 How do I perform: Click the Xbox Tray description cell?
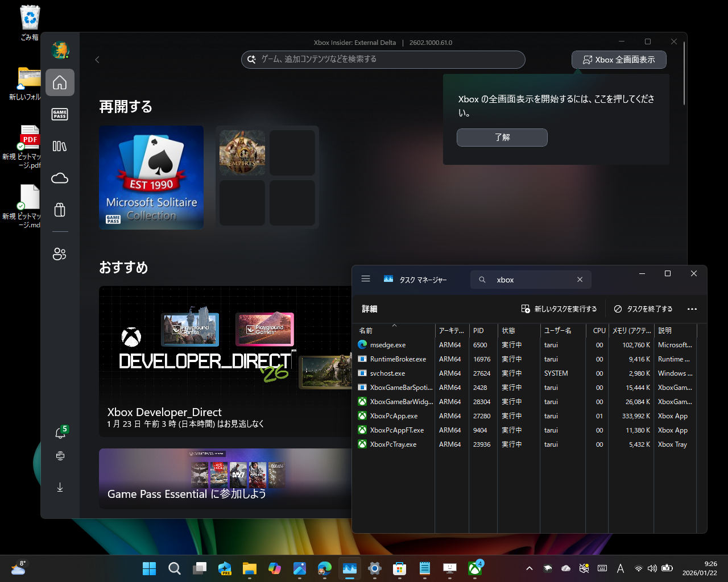tap(672, 444)
